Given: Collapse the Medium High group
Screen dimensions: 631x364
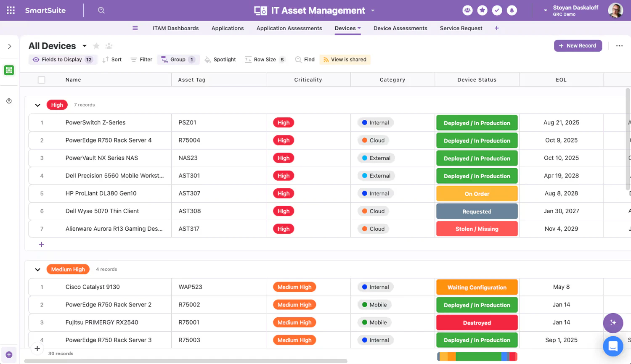Looking at the screenshot, I should pyautogui.click(x=37, y=269).
